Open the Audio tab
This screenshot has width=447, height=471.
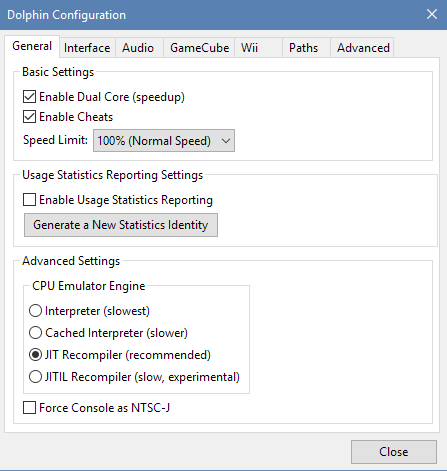click(x=139, y=48)
